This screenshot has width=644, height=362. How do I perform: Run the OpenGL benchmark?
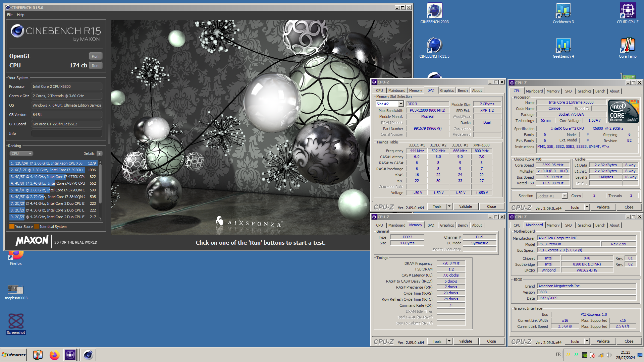tap(95, 56)
